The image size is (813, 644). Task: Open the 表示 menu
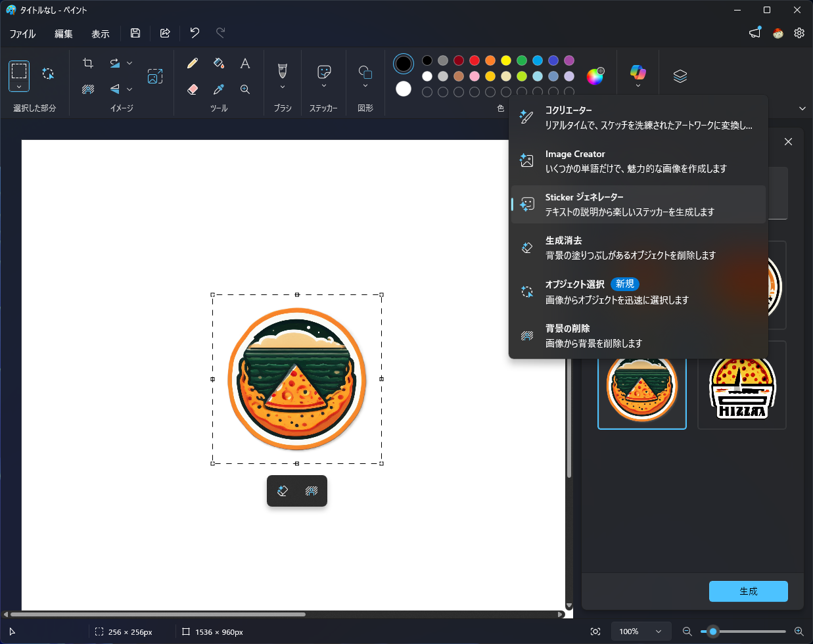[101, 34]
